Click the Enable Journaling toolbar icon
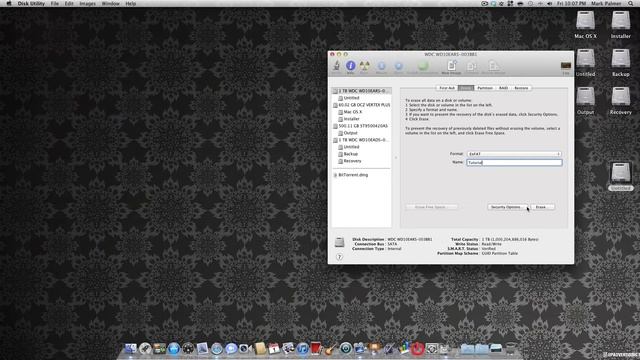The width and height of the screenshot is (640, 360). [423, 66]
